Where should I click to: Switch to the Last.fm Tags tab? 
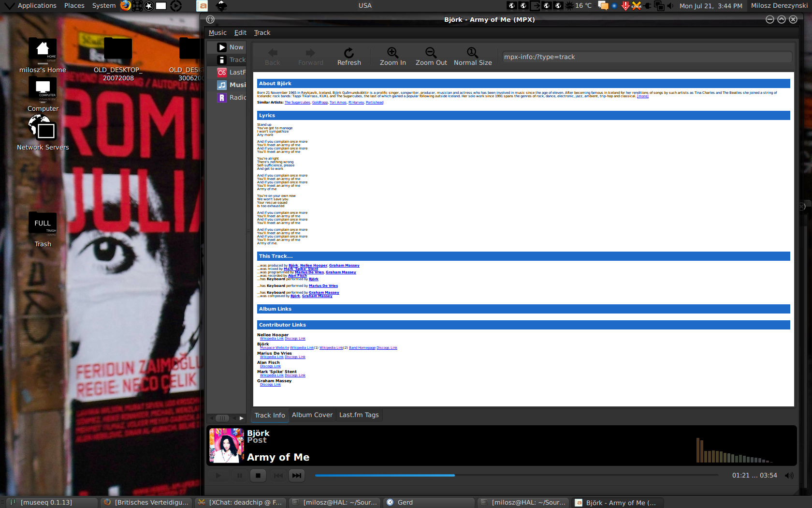[x=359, y=415]
